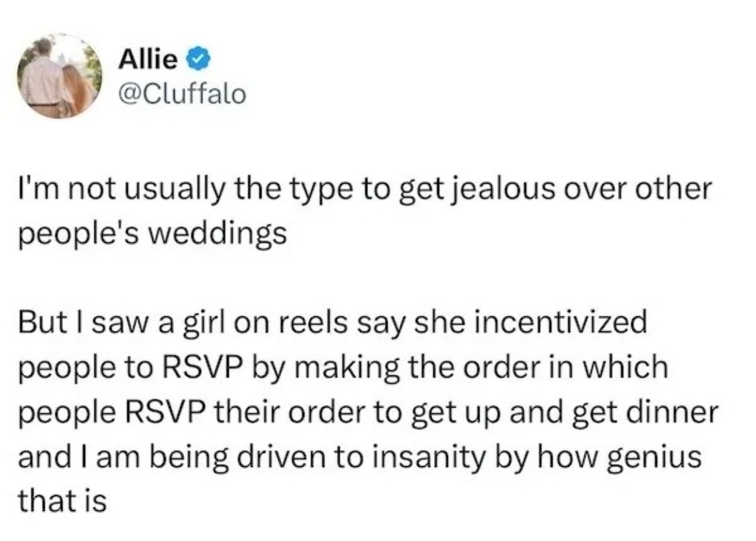Screen dimensions: 756x541
Task: Click the final words "that is"
Action: [x=62, y=500]
